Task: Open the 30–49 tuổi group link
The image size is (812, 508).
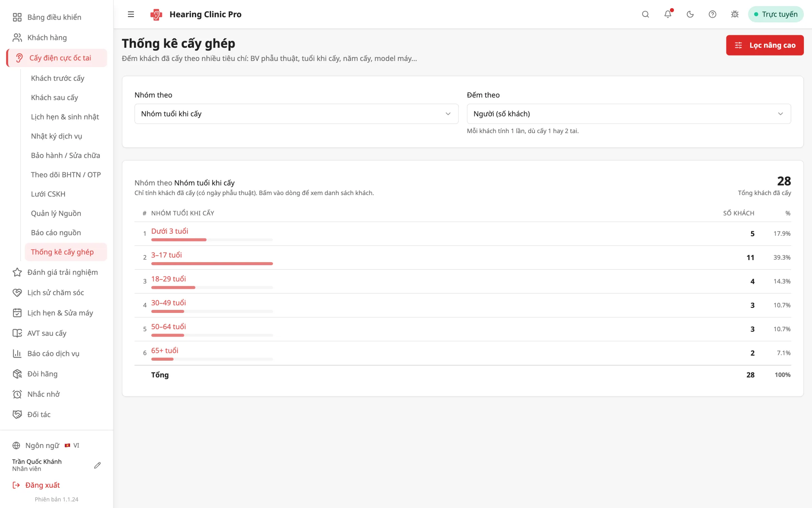Action: 168,303
